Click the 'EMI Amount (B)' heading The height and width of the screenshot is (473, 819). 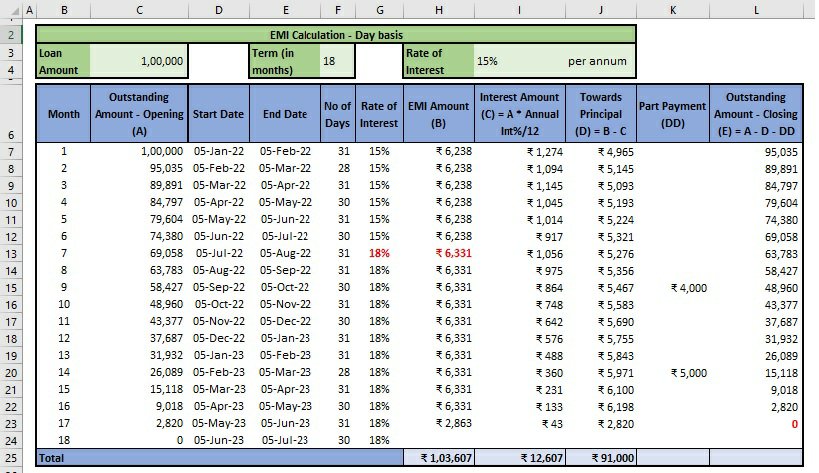tap(439, 114)
